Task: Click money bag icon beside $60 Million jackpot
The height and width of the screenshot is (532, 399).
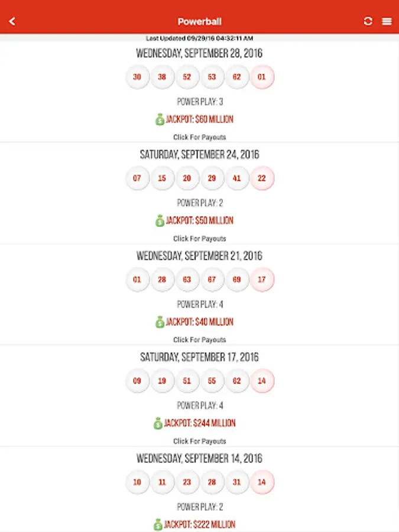Action: (160, 119)
